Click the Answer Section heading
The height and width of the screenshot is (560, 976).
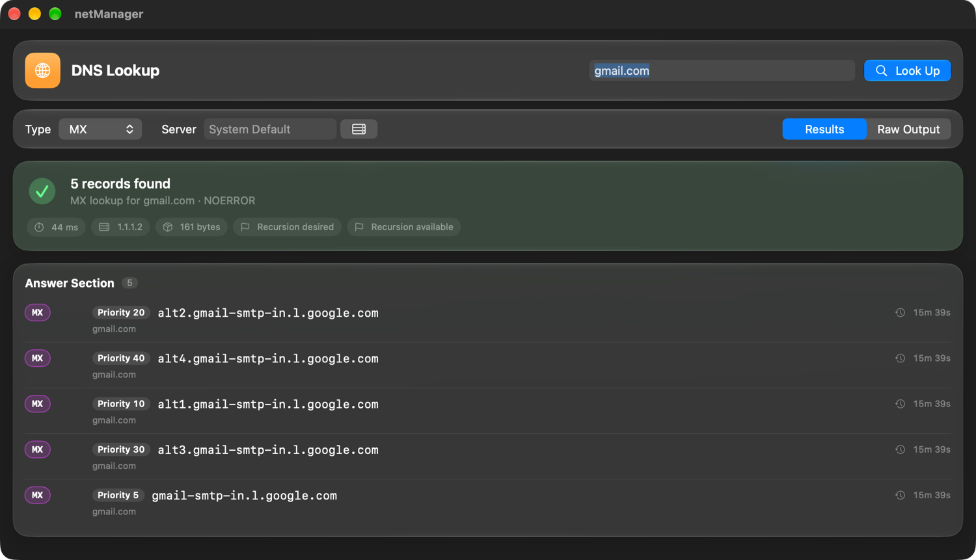pos(70,283)
